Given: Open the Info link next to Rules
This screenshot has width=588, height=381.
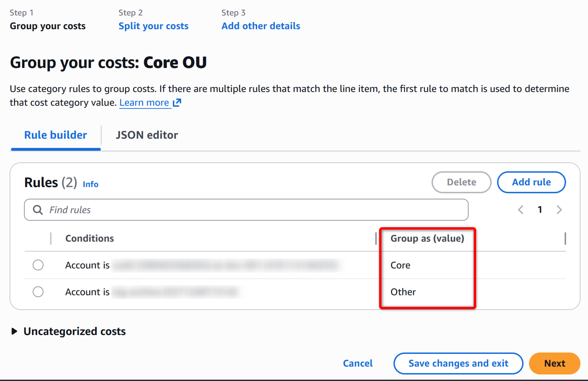Looking at the screenshot, I should click(90, 184).
